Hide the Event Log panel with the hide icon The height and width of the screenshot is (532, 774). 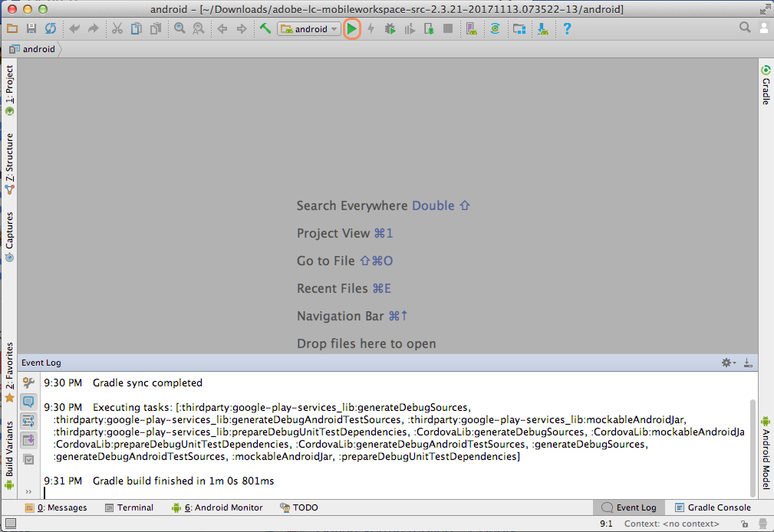749,363
